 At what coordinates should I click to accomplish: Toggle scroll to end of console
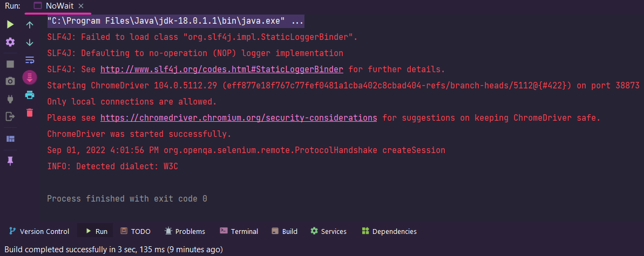click(x=30, y=77)
